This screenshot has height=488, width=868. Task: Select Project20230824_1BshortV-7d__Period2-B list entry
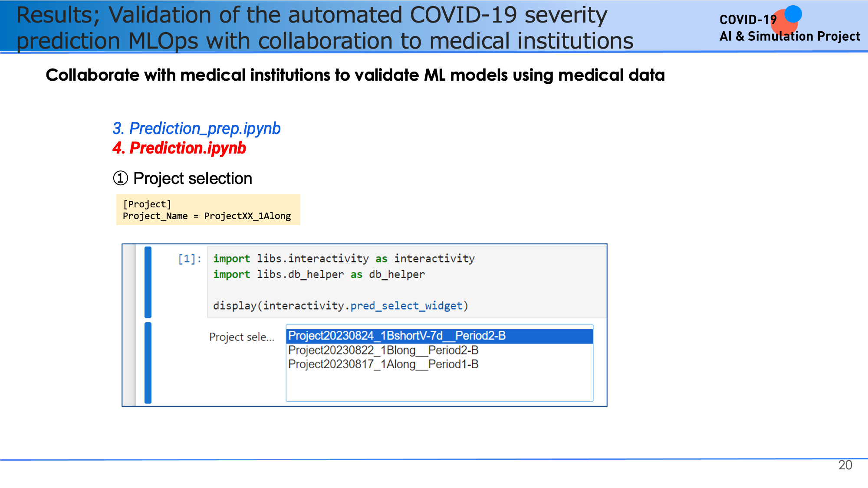(397, 336)
